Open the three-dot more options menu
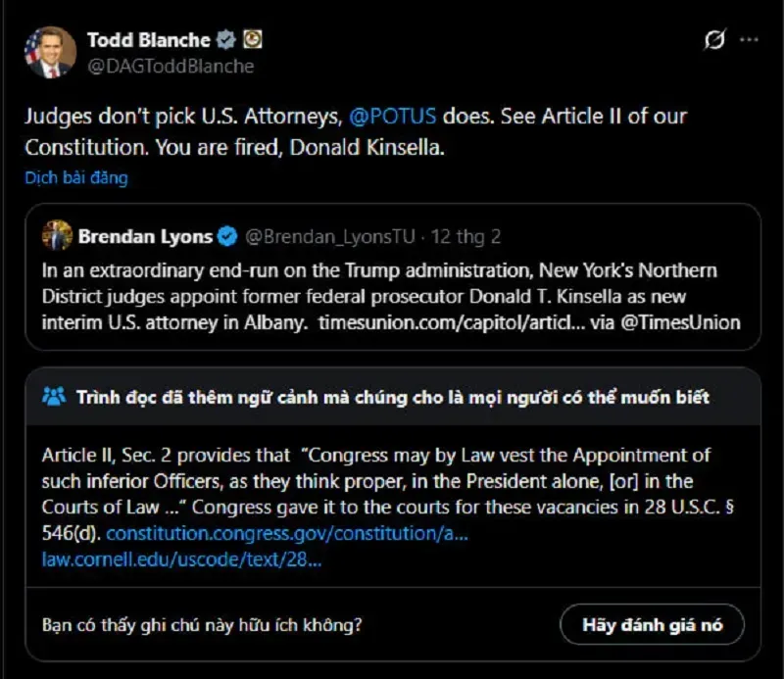Screen dimensions: 784x679 click(x=749, y=41)
